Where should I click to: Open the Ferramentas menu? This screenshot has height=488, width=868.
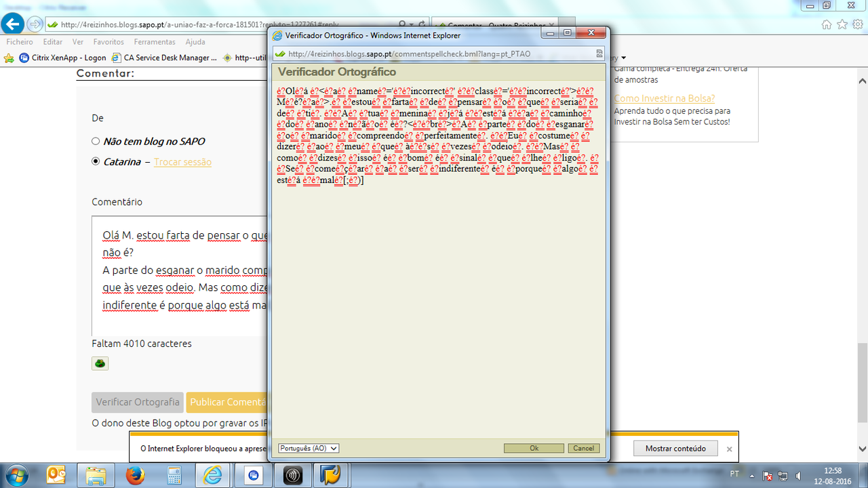155,42
